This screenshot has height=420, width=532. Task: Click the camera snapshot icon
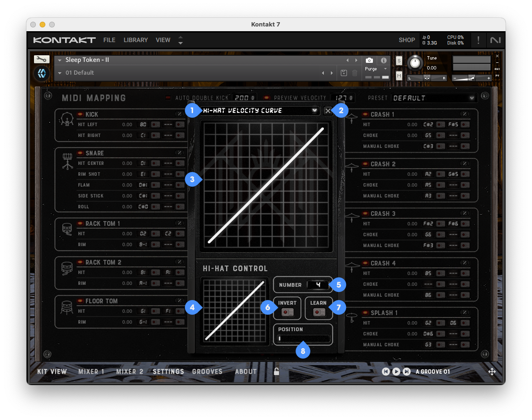click(369, 60)
